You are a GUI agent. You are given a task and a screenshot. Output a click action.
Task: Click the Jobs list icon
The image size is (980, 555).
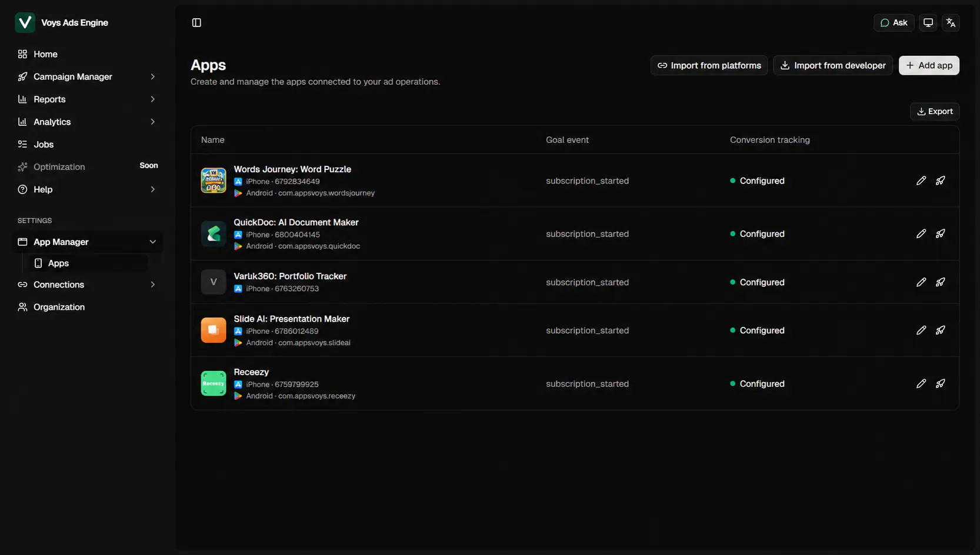[x=22, y=144]
